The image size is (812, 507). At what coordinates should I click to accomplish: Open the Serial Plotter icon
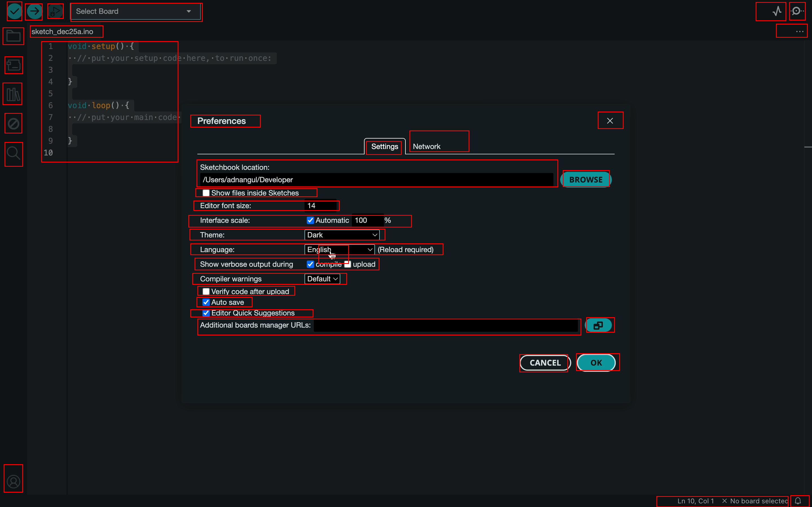click(x=777, y=11)
